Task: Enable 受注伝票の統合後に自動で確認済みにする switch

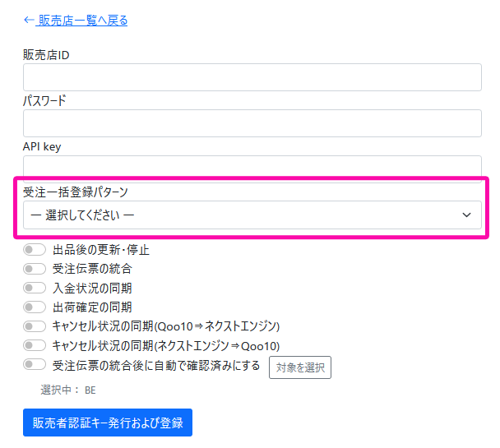Action: [x=35, y=364]
